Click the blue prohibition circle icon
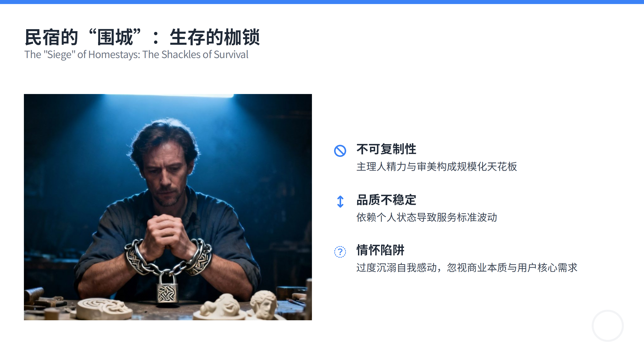Image resolution: width=644 pixels, height=362 pixels. [340, 151]
